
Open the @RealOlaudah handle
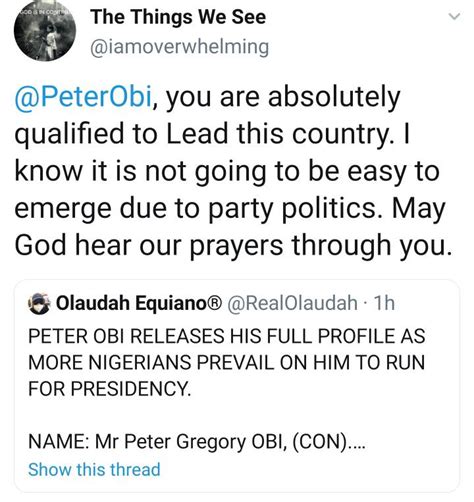pos(292,303)
